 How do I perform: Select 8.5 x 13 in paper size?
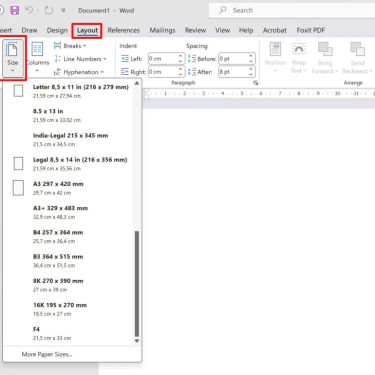tap(68, 115)
